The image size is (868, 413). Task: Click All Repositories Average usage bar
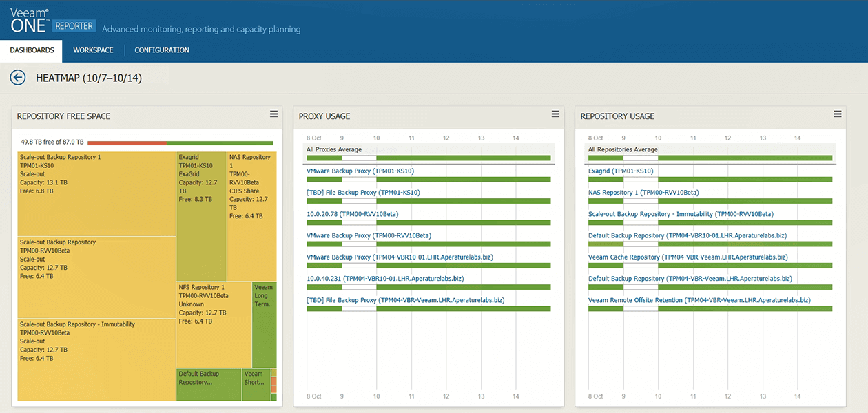tap(710, 158)
